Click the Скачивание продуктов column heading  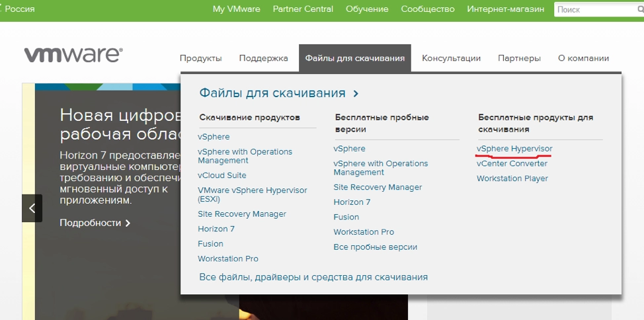(250, 118)
